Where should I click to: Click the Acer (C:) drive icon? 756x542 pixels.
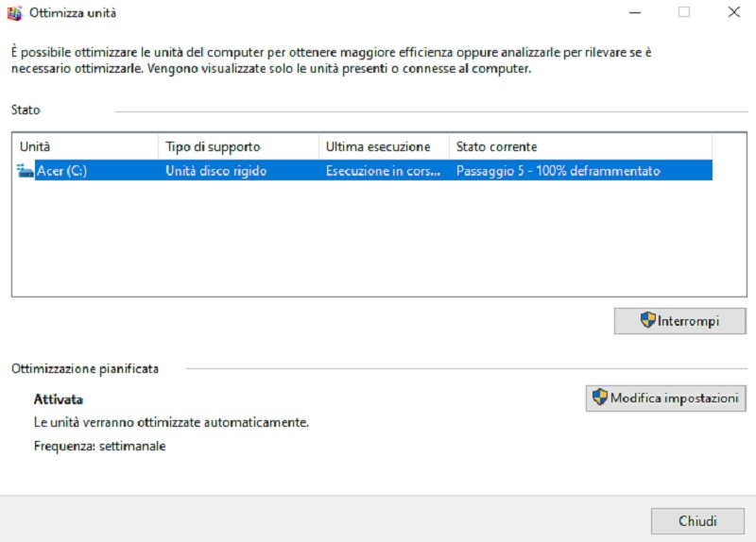(25, 171)
